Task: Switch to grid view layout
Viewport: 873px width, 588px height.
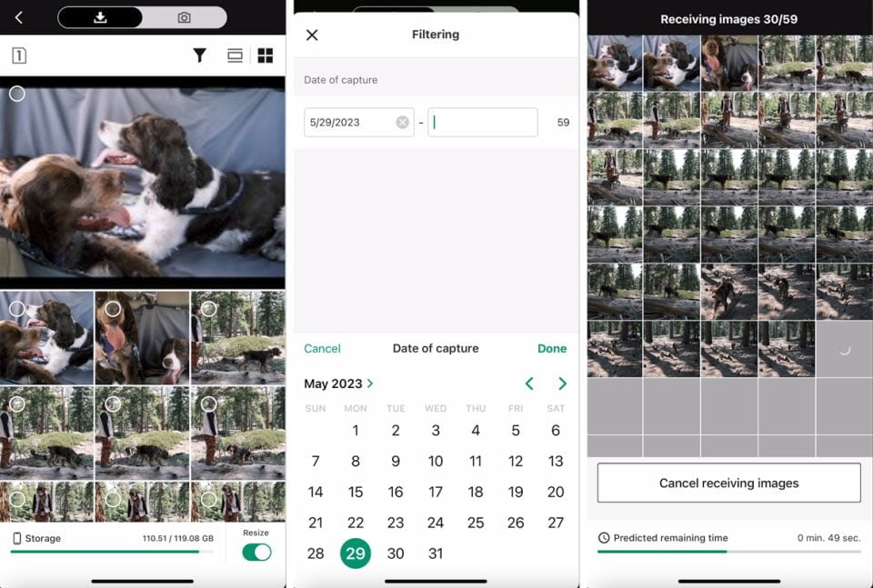Action: click(265, 55)
